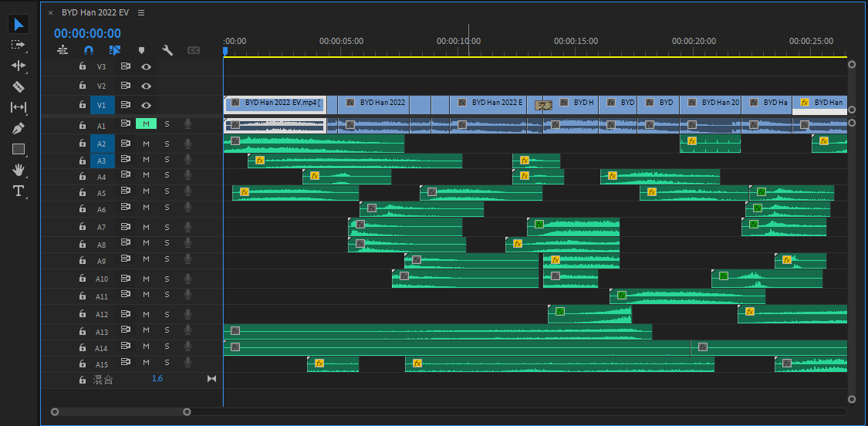Select the BYD Han 2022 EV sequence tab

[95, 13]
